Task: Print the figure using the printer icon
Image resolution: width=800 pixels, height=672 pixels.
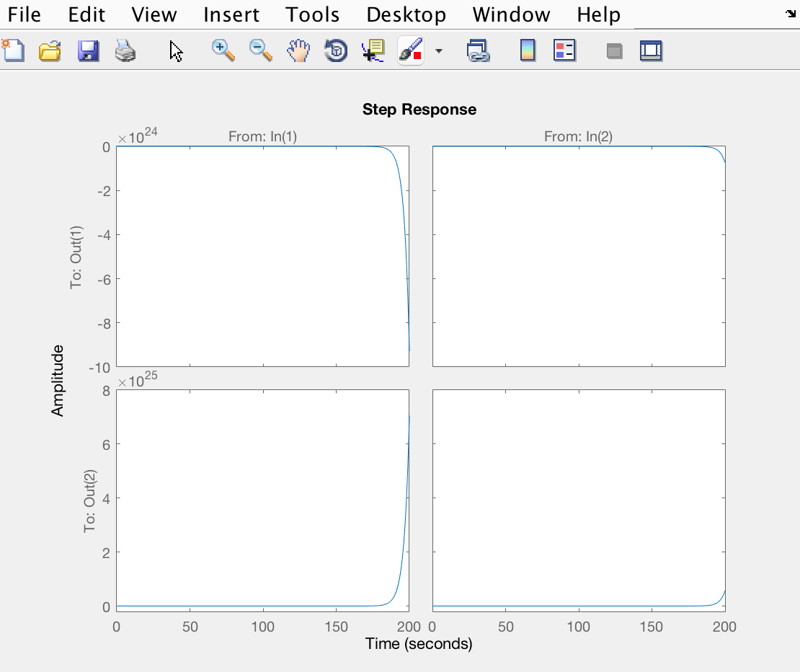Action: tap(125, 51)
